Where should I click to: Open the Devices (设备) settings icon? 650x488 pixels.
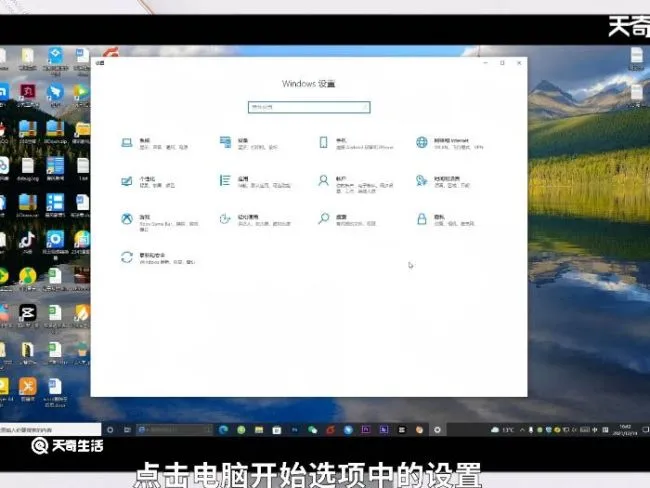[225, 142]
